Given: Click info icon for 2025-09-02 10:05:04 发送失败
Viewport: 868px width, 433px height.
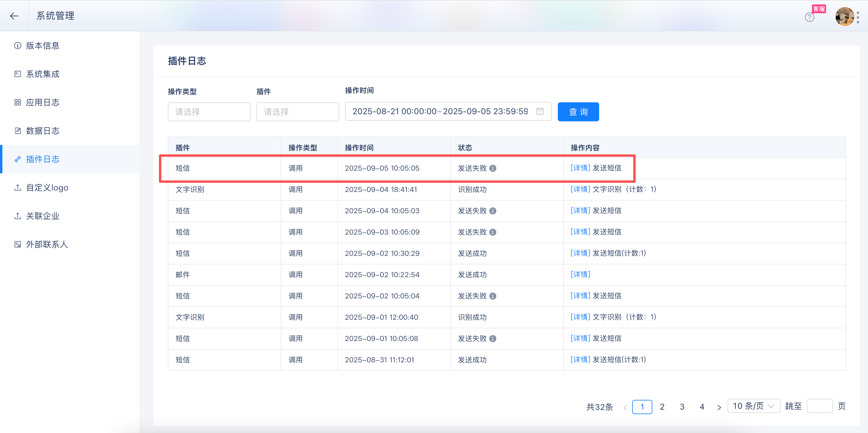Looking at the screenshot, I should click(492, 296).
